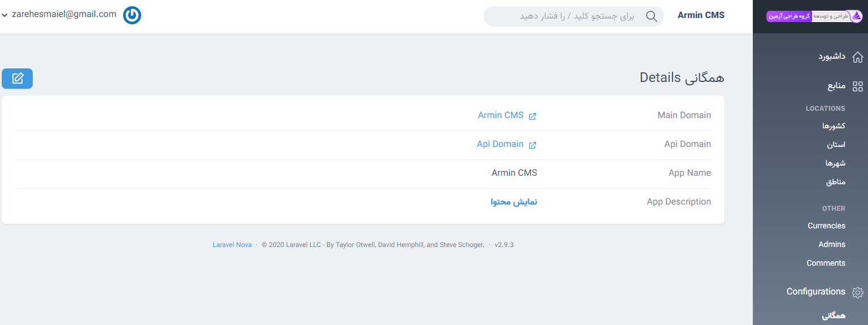
Task: Click the dashboard home icon
Action: 857,57
